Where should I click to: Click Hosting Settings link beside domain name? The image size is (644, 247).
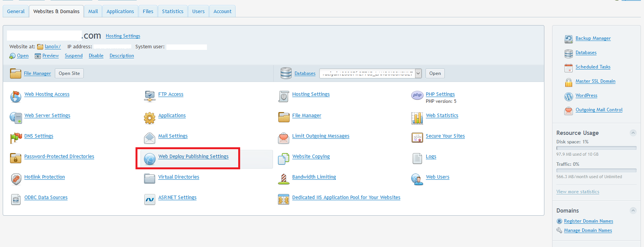pos(123,36)
